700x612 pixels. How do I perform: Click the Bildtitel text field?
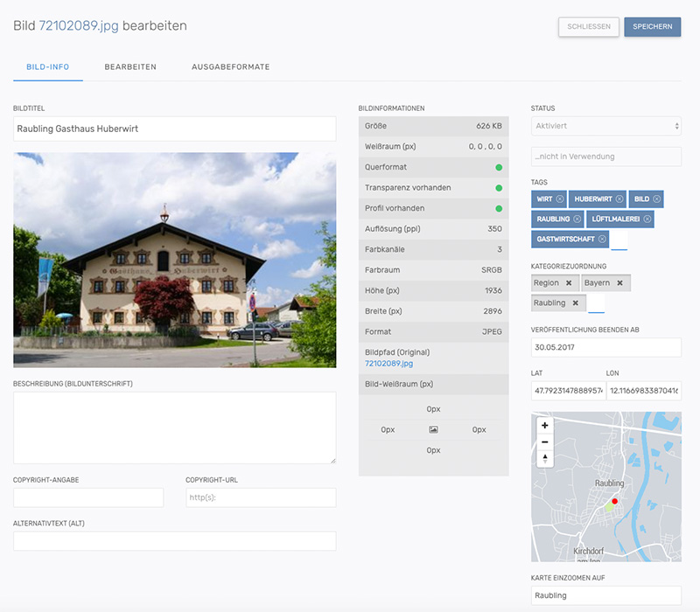(174, 129)
